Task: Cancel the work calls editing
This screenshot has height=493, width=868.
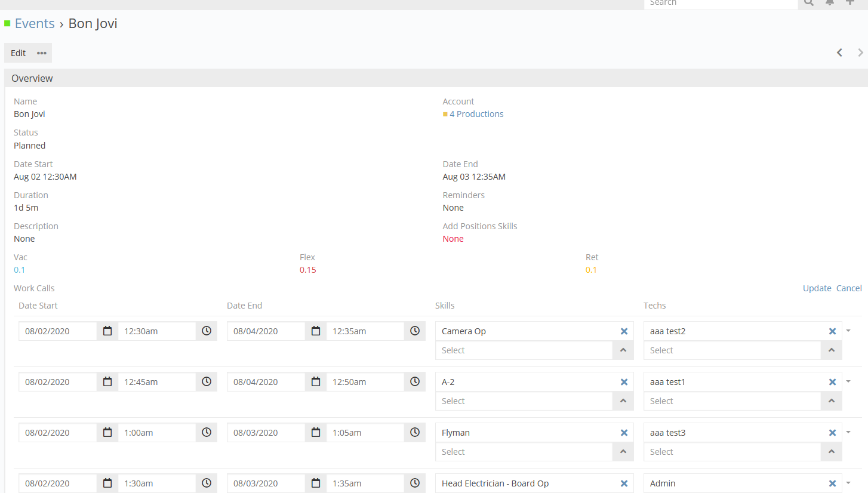Action: click(849, 288)
